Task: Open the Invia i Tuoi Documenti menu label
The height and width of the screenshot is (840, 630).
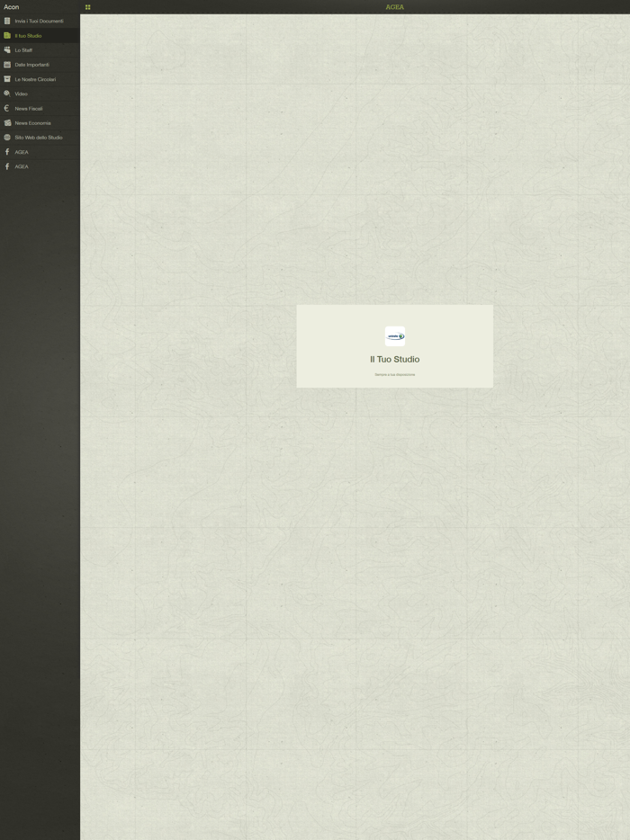Action: click(x=39, y=21)
